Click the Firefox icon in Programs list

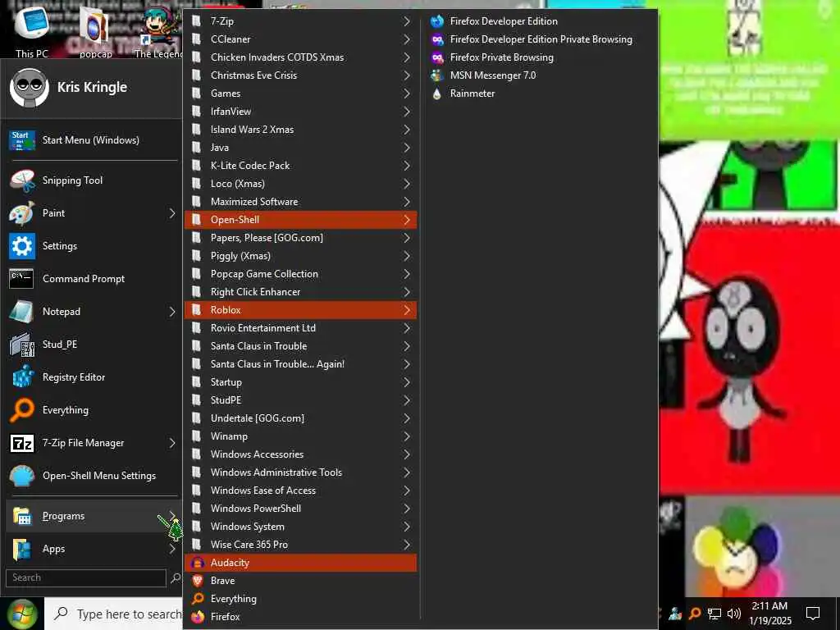(198, 617)
